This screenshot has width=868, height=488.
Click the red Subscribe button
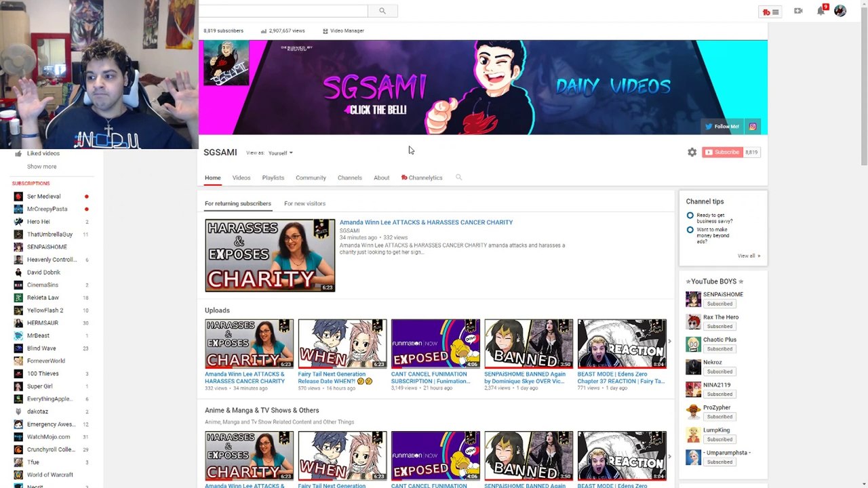[x=722, y=152]
